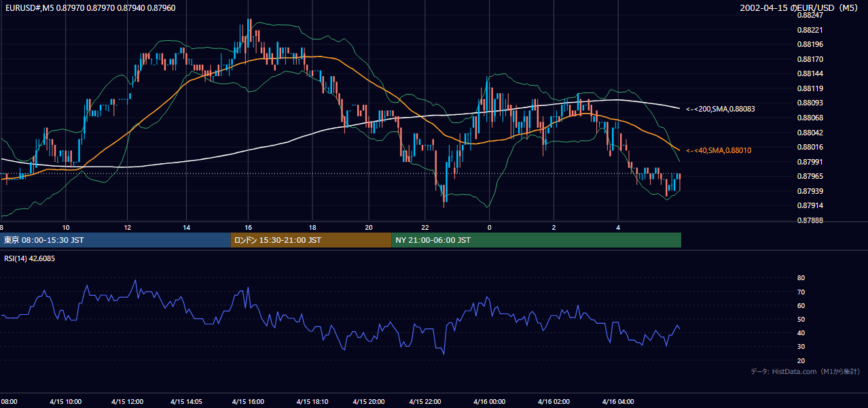Screen dimensions: 868x408
Task: Click price axis value 0.88068
Action: [x=810, y=118]
